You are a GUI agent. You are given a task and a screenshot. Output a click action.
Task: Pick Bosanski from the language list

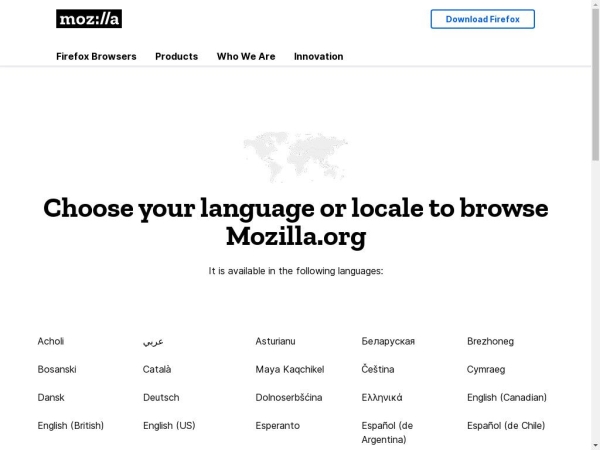tap(57, 369)
